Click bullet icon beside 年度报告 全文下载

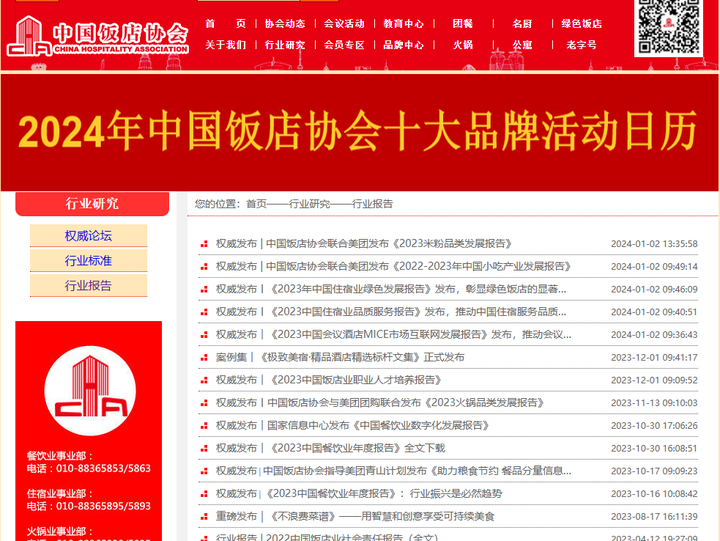pos(204,449)
